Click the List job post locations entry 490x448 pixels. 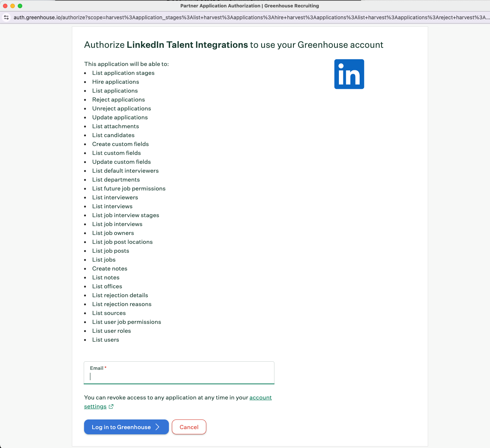122,242
